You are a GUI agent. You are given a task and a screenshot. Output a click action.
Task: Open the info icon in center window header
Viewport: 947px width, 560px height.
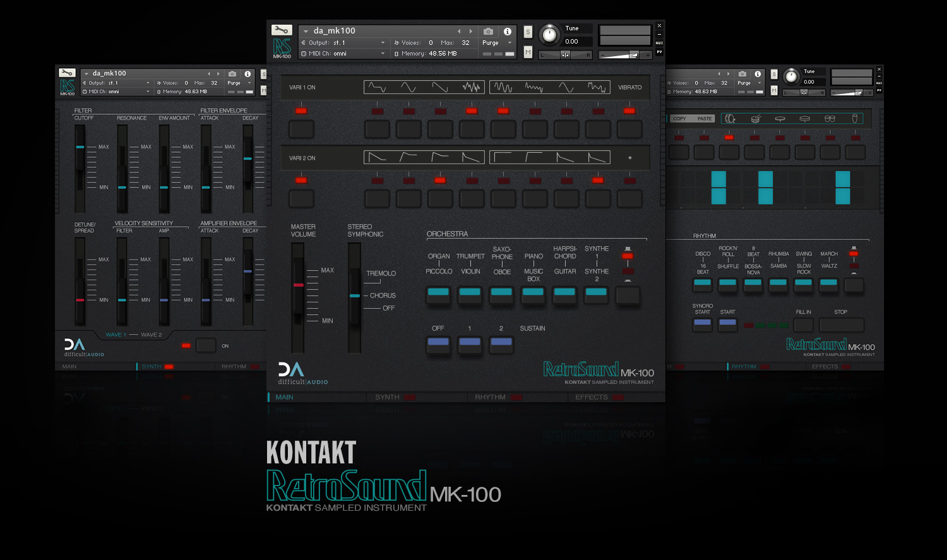point(507,31)
